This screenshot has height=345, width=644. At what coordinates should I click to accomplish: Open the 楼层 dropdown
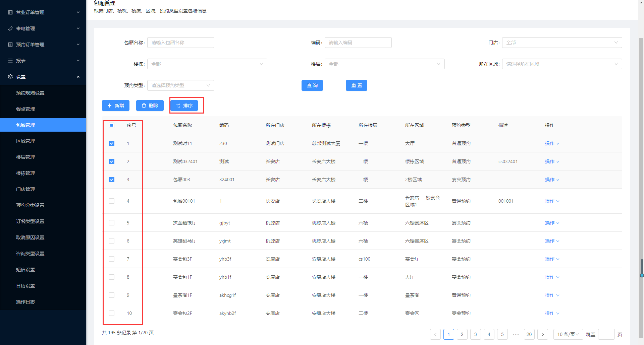point(384,64)
